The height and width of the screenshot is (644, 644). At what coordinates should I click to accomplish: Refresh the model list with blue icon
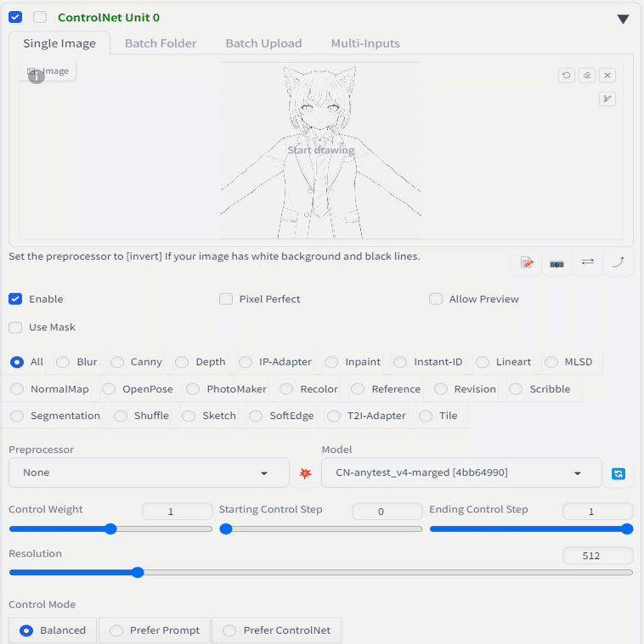coord(618,473)
